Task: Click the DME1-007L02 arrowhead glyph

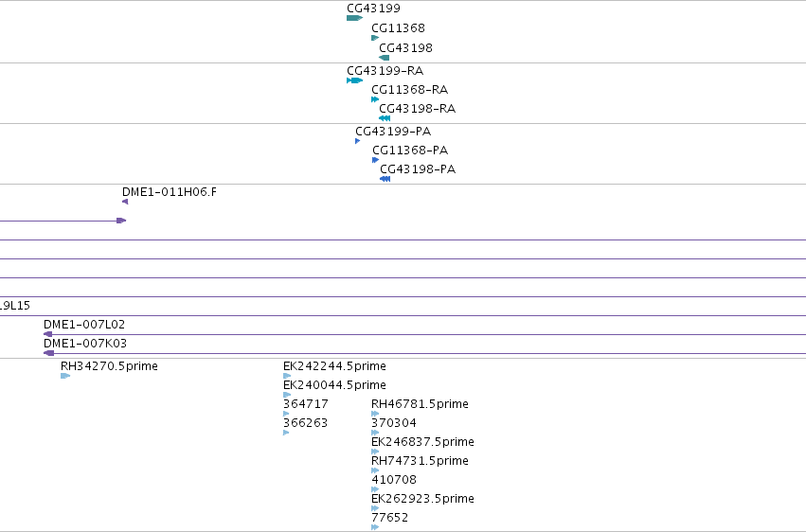Action: (47, 334)
